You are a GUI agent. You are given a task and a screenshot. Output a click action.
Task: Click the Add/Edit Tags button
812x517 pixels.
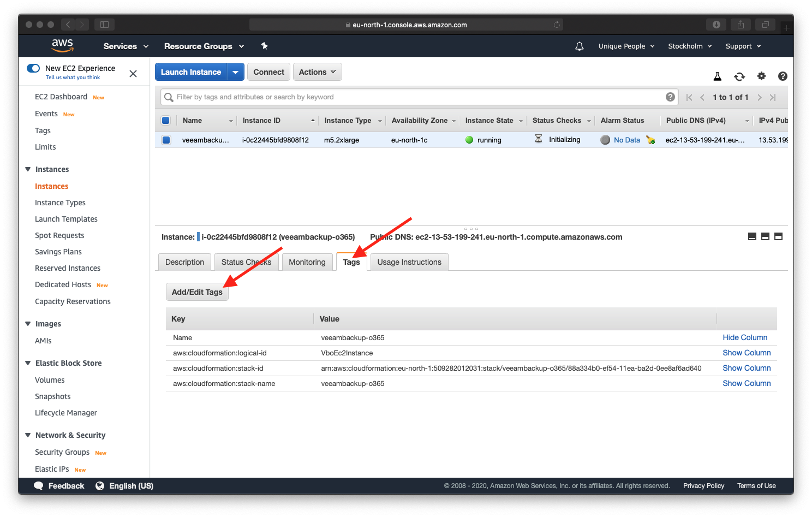point(197,292)
